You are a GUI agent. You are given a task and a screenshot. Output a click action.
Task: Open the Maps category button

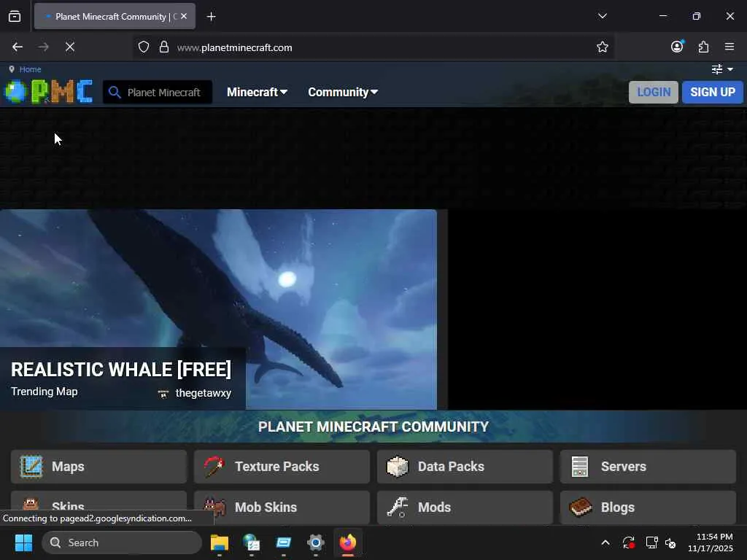tap(98, 466)
